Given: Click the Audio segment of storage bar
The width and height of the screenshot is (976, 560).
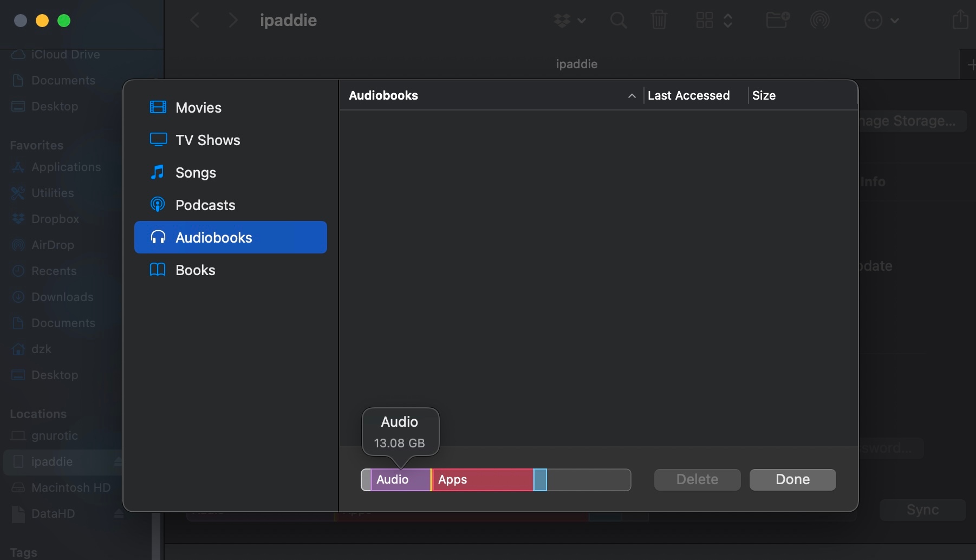Looking at the screenshot, I should pos(401,480).
